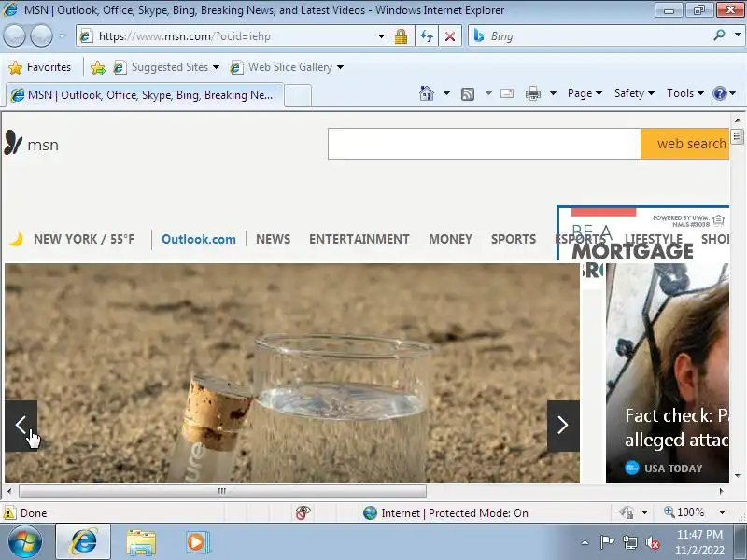Open the Safety menu

(x=634, y=93)
